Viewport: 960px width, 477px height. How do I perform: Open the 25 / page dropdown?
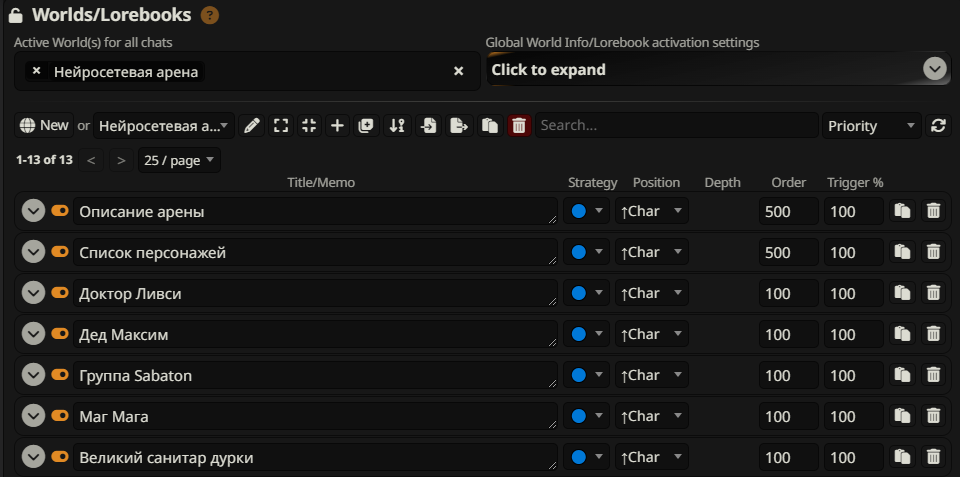click(x=179, y=160)
